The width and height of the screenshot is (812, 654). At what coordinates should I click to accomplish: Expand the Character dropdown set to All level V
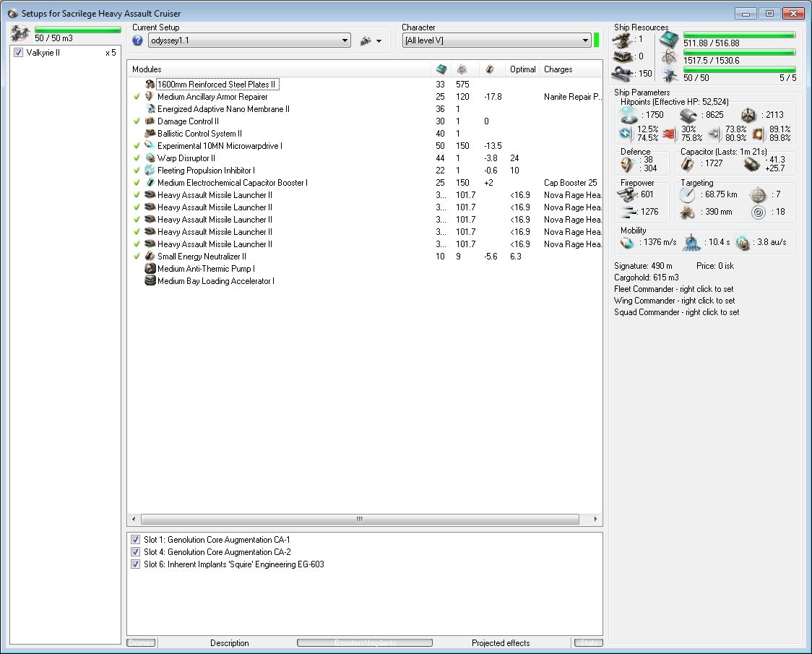point(585,41)
